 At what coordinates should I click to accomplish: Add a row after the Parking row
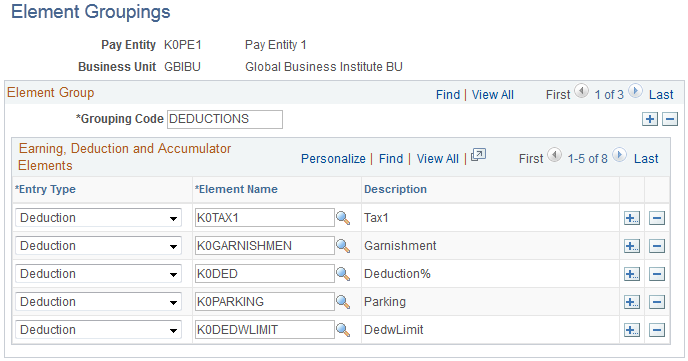(x=632, y=302)
